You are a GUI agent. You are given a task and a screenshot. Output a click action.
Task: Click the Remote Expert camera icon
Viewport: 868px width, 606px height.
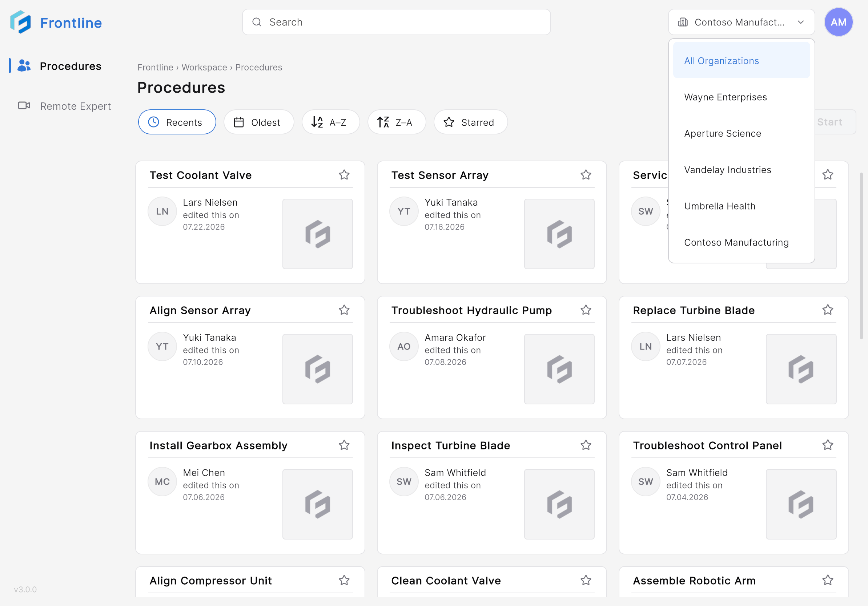(x=24, y=106)
